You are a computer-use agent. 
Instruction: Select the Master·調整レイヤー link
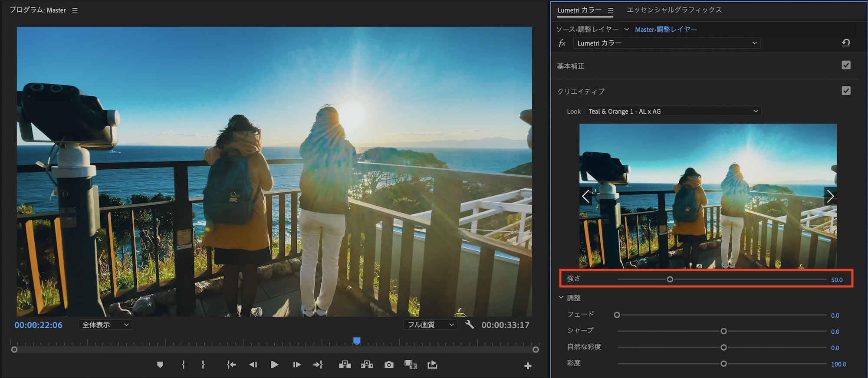coord(666,30)
